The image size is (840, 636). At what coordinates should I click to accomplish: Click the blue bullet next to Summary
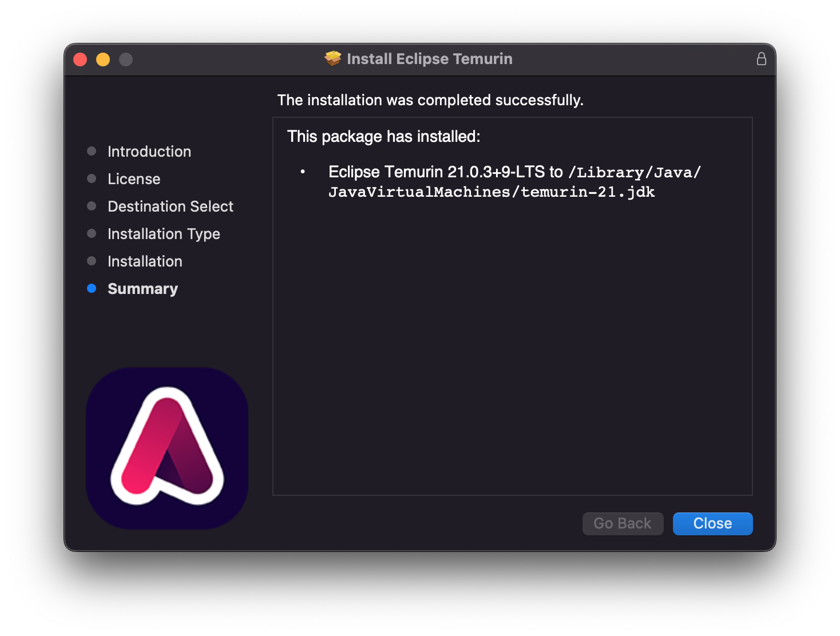[x=92, y=288]
